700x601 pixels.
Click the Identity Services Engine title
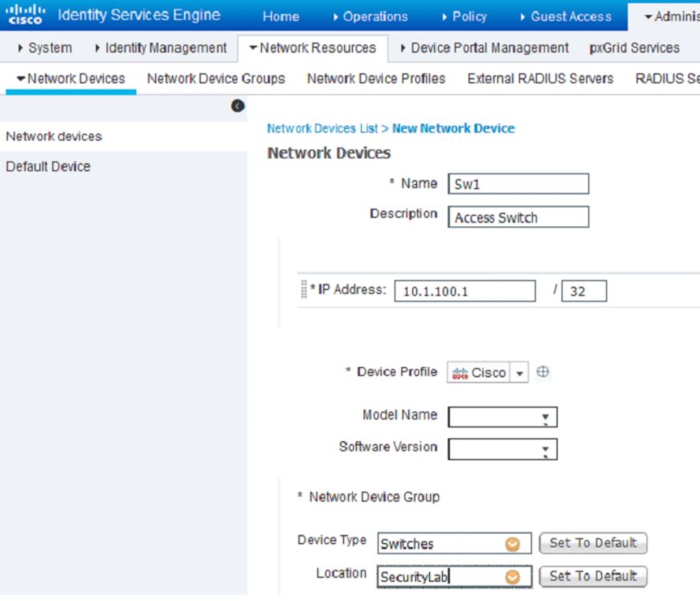139,15
